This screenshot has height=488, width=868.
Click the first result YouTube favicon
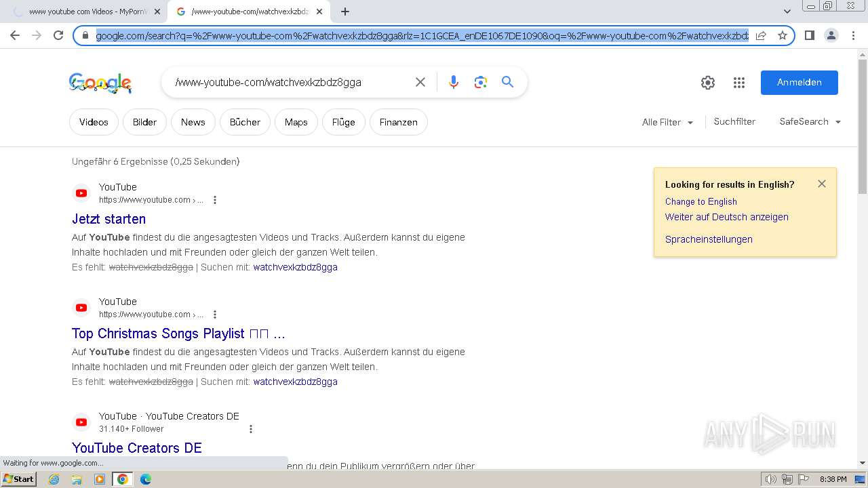[81, 193]
